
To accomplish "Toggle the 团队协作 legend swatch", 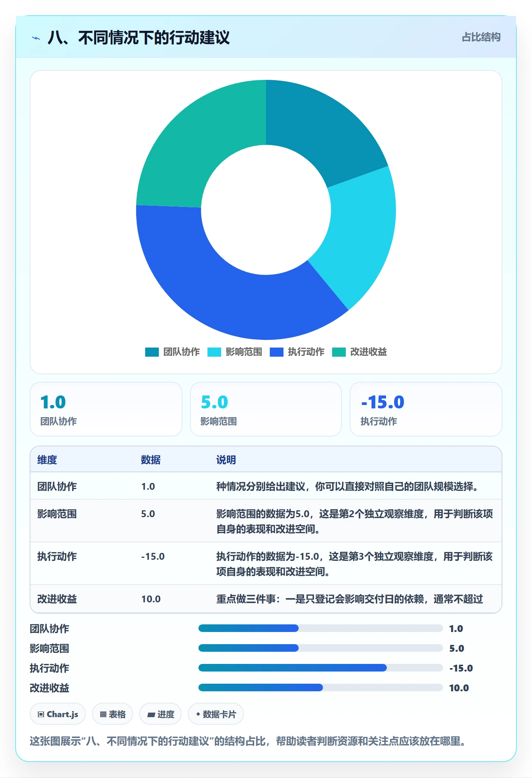I will click(x=152, y=352).
